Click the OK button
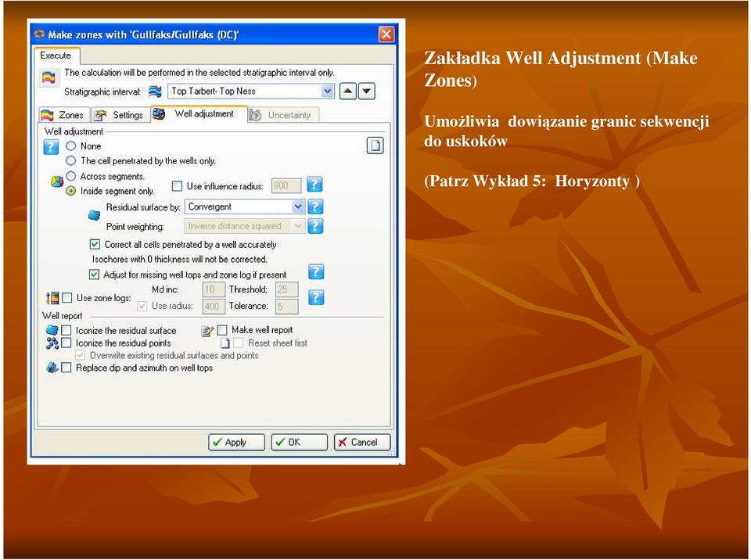This screenshot has width=751, height=560. click(x=300, y=442)
